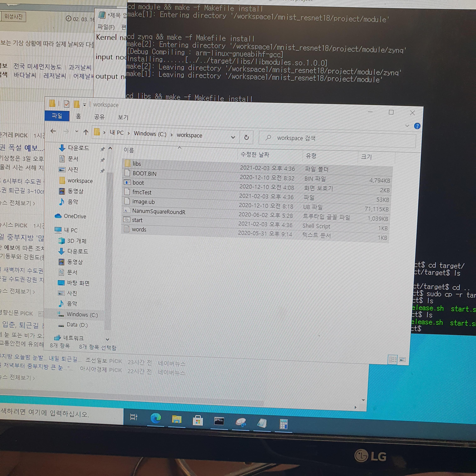Expand the ribbon with chevron arrow
476x476 pixels.
(407, 126)
